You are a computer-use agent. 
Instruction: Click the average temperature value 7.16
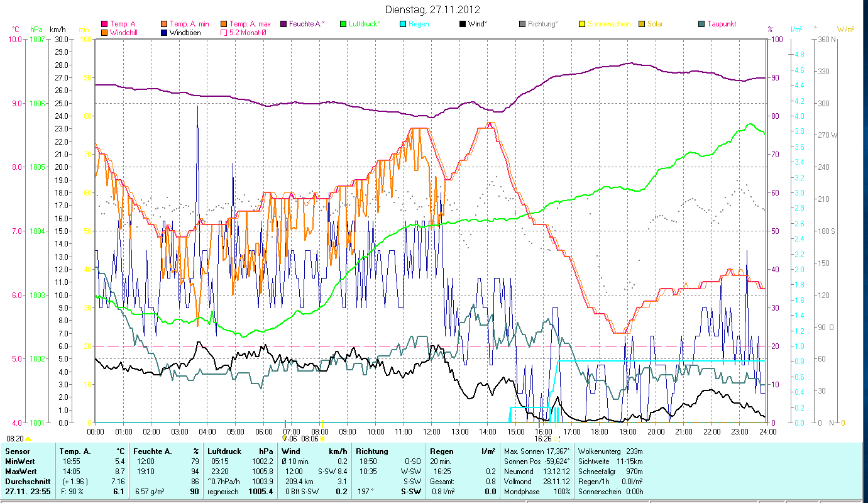117,482
